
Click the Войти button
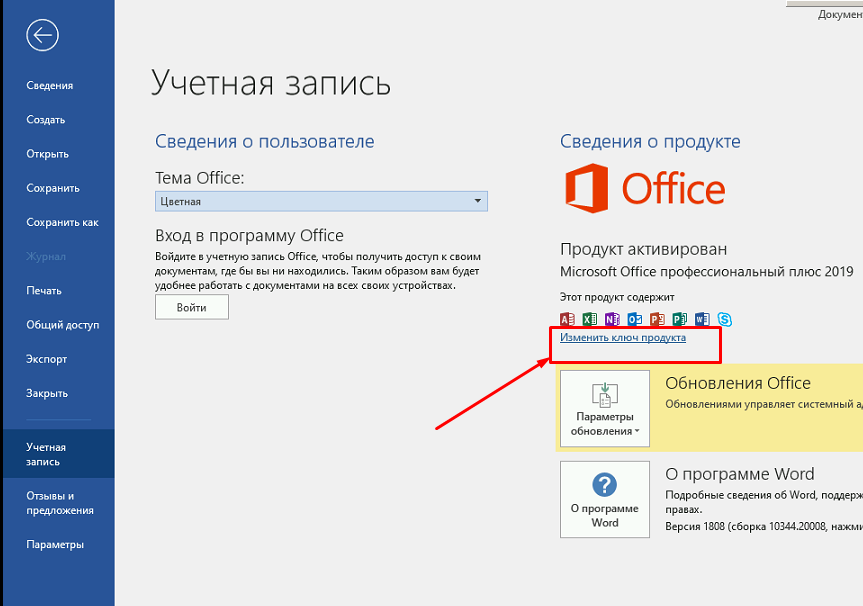click(x=192, y=307)
